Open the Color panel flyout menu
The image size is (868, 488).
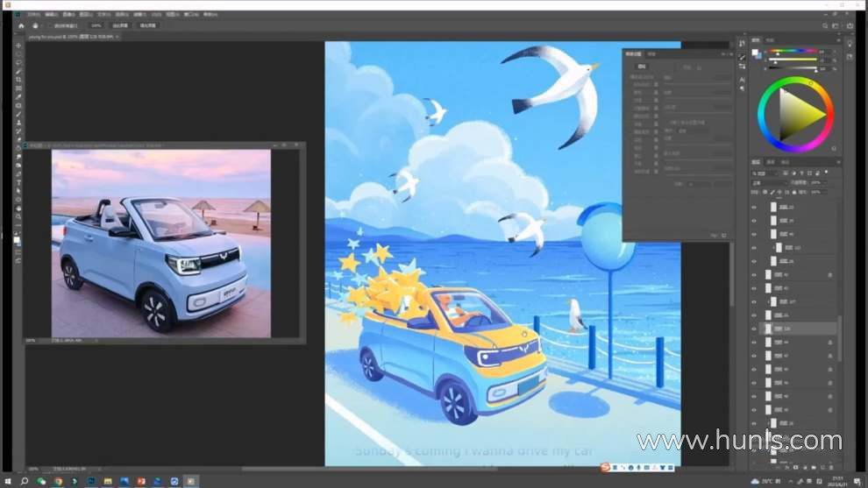[839, 39]
